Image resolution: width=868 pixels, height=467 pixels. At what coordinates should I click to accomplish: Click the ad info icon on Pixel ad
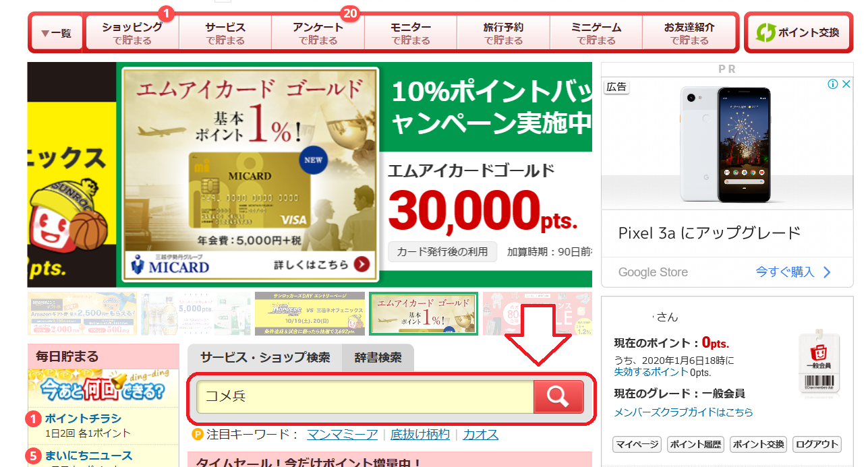point(833,84)
